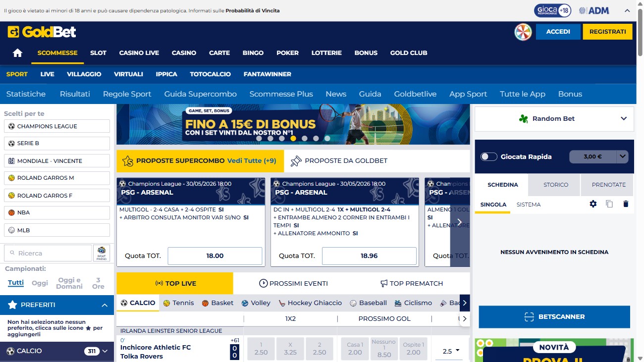
Task: Select the Oggi e Domani filter
Action: [x=69, y=283]
